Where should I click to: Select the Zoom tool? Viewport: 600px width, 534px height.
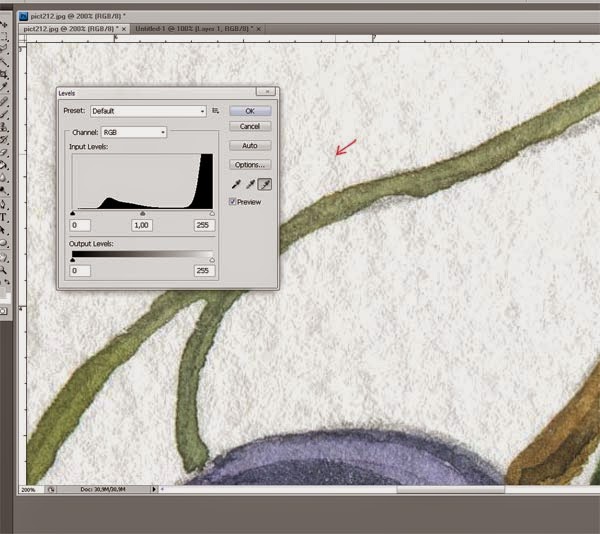coord(4,270)
